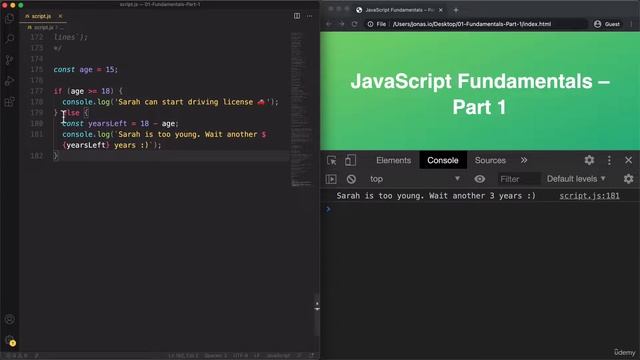
Task: Open the Default levels dropdown
Action: (x=576, y=179)
